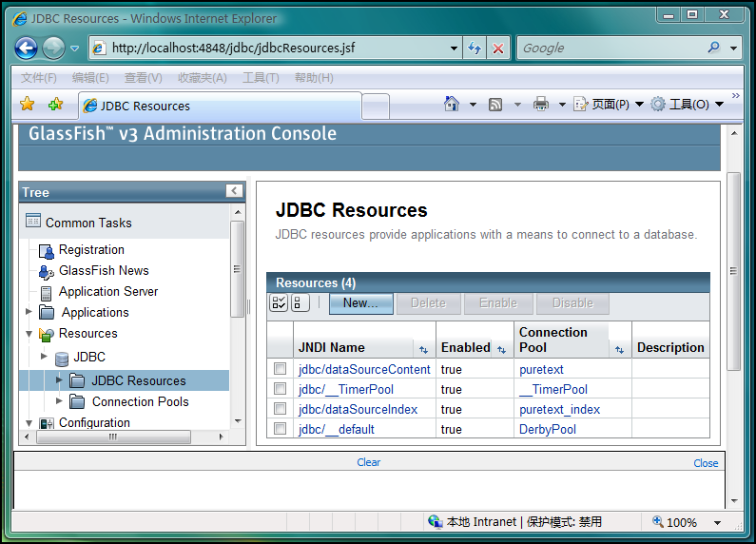Viewport: 756px width, 544px height.
Task: Open the puretext_index connection pool link
Action: (559, 410)
